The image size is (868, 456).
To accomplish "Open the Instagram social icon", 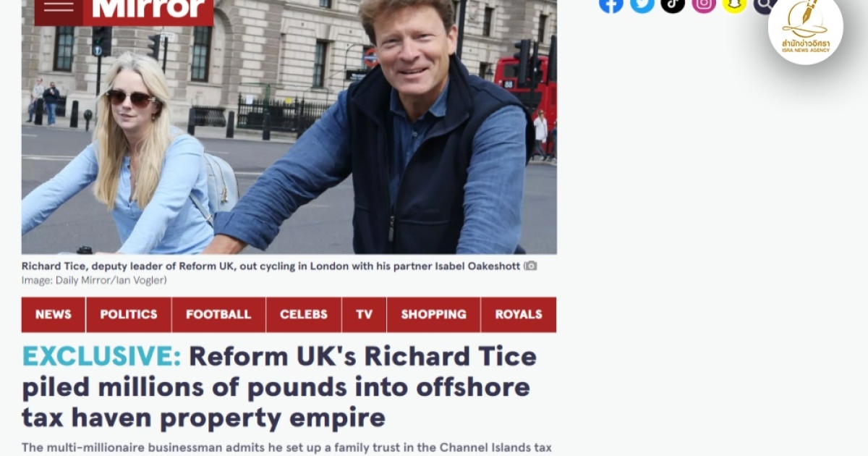I will tap(704, 4).
